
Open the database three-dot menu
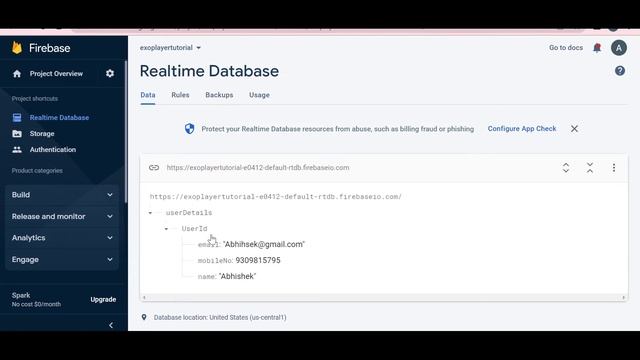point(613,168)
